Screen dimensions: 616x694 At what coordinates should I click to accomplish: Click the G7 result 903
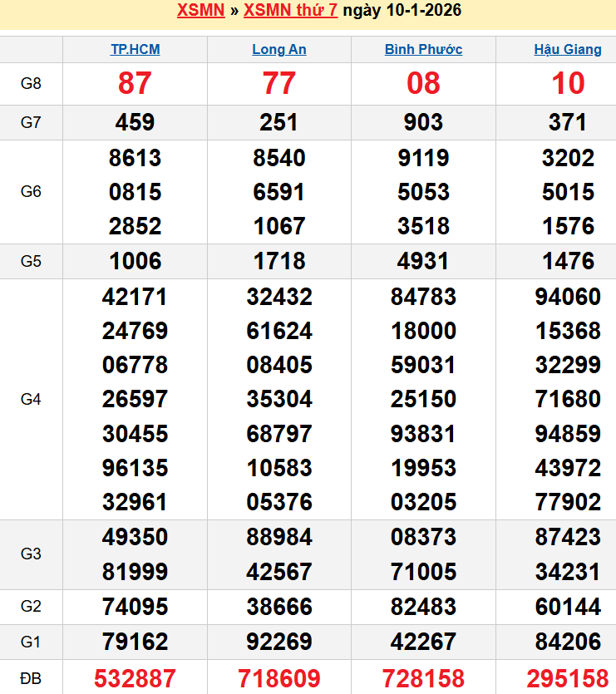coord(423,122)
